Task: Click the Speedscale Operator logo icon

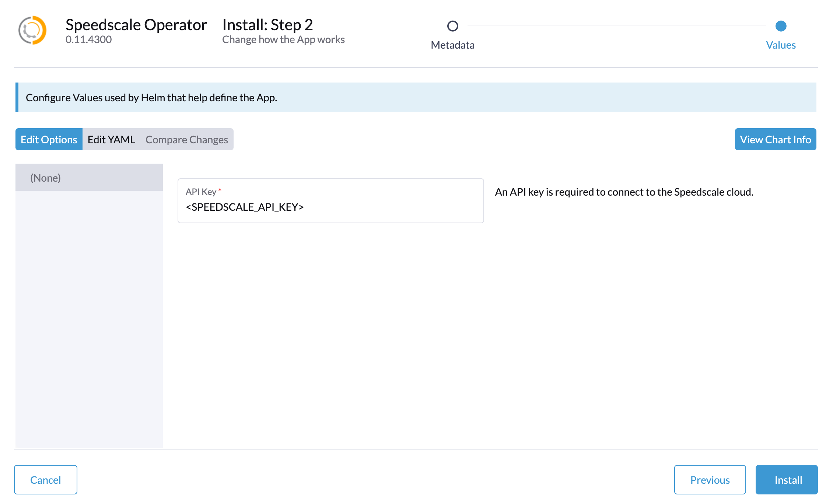Action: [32, 30]
